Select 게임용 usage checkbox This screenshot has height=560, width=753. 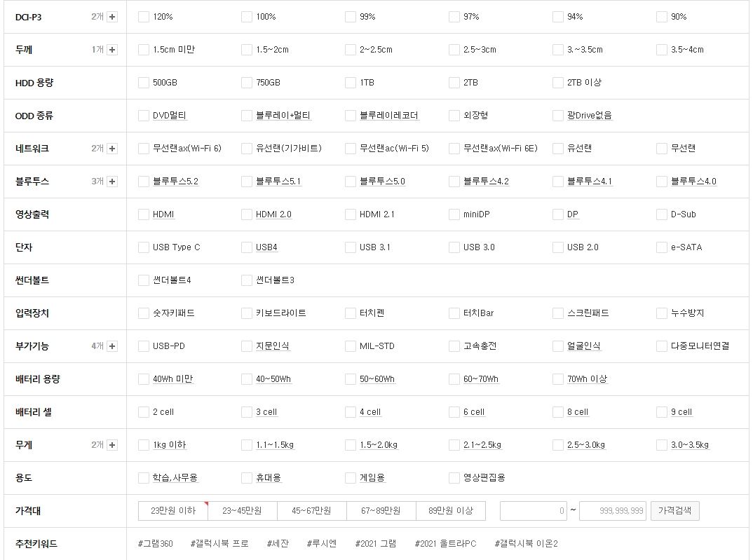pyautogui.click(x=351, y=478)
